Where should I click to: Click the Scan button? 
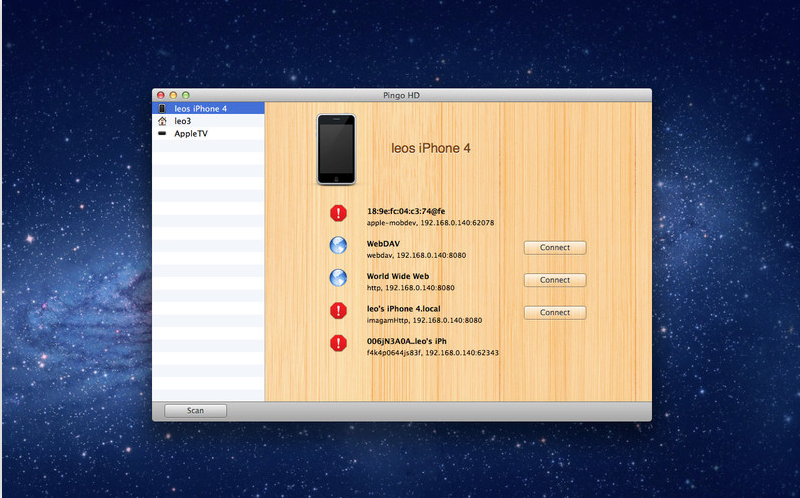195,411
